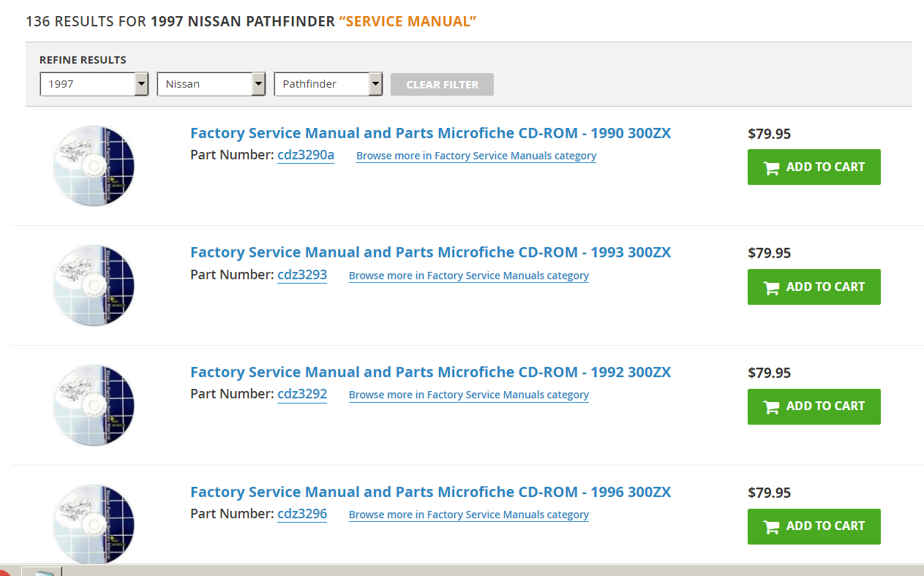924x576 pixels.
Task: Click part number cdz3292
Action: click(x=302, y=394)
